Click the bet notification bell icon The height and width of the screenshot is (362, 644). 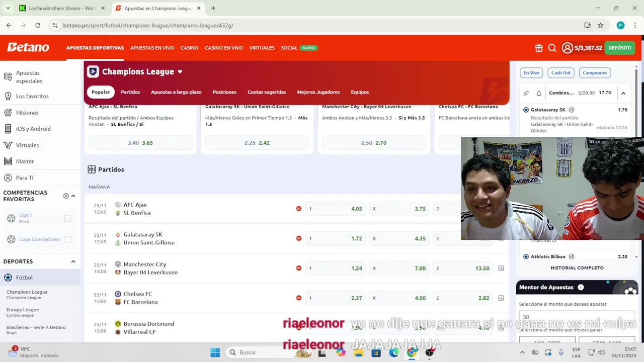tap(539, 93)
